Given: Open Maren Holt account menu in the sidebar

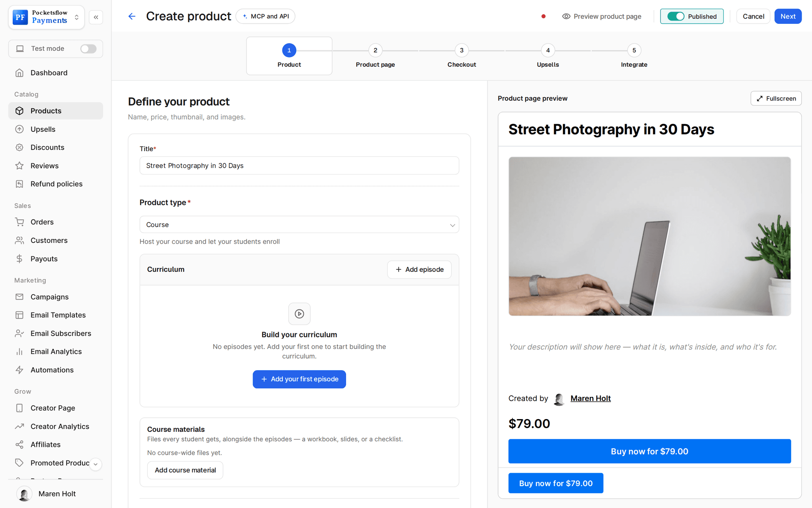Looking at the screenshot, I should [x=56, y=494].
